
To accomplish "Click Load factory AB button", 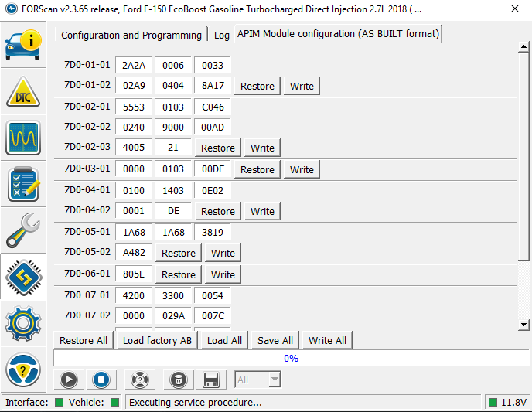I will (x=157, y=340).
